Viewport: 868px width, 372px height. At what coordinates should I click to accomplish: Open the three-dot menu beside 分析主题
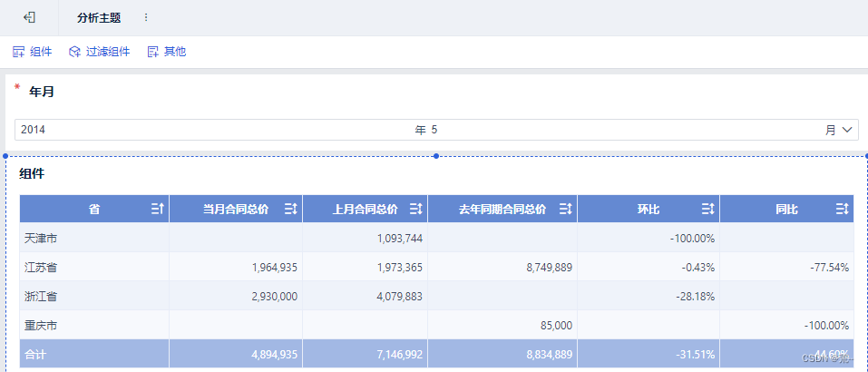[x=146, y=18]
